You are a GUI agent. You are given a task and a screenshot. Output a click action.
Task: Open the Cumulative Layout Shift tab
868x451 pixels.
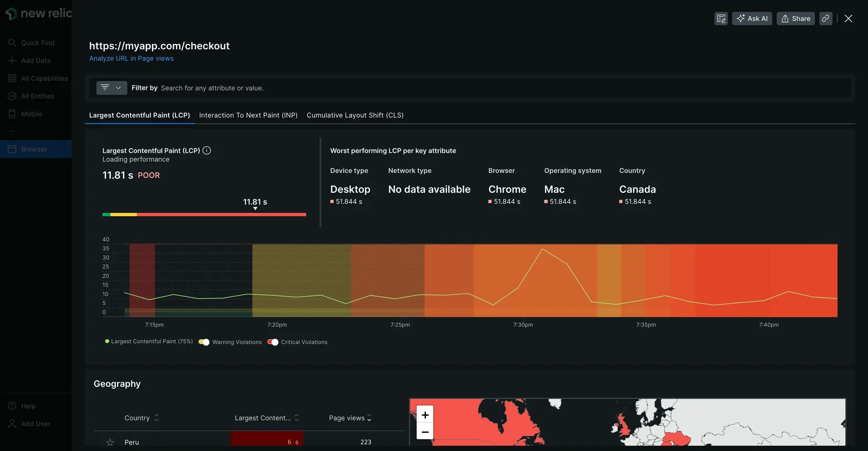tap(355, 115)
